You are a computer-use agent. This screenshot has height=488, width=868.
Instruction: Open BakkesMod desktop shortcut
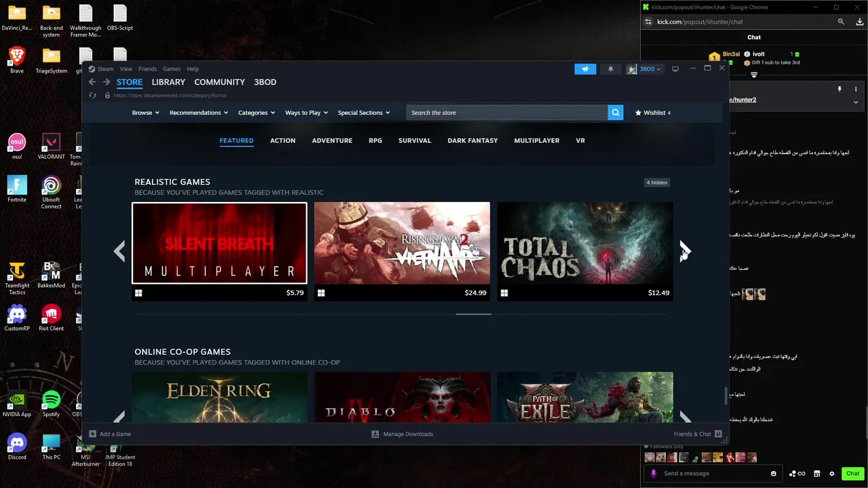[x=52, y=274]
